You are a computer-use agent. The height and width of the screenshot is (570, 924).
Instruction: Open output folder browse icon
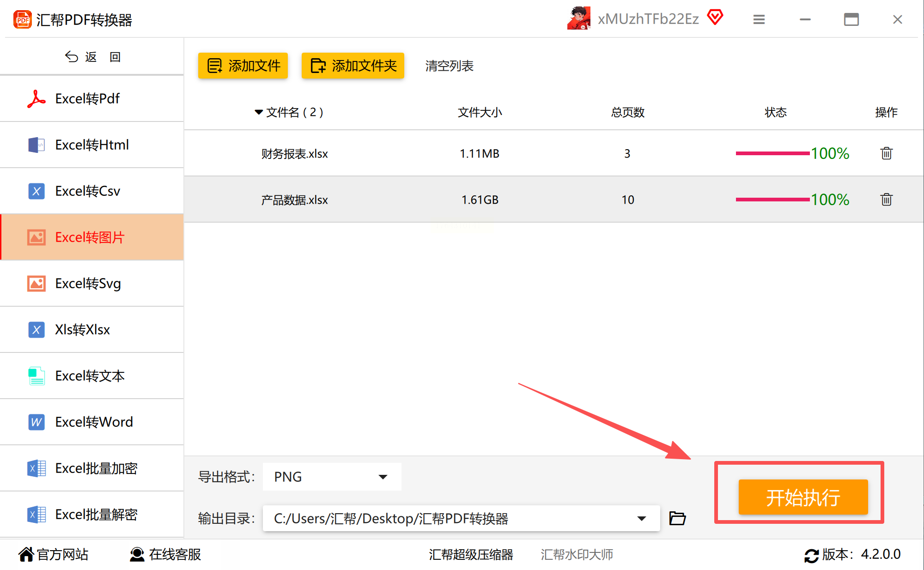pyautogui.click(x=677, y=518)
